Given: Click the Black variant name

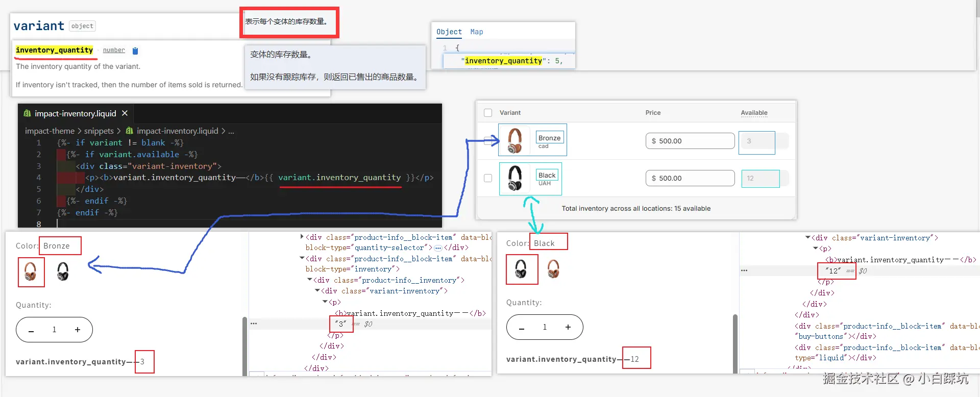Looking at the screenshot, I should (x=547, y=175).
